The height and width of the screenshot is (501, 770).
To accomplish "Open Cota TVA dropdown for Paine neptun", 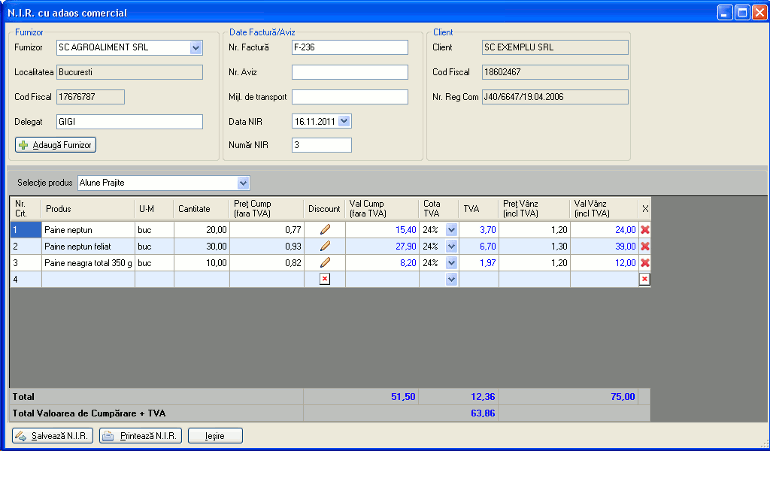I will (451, 229).
